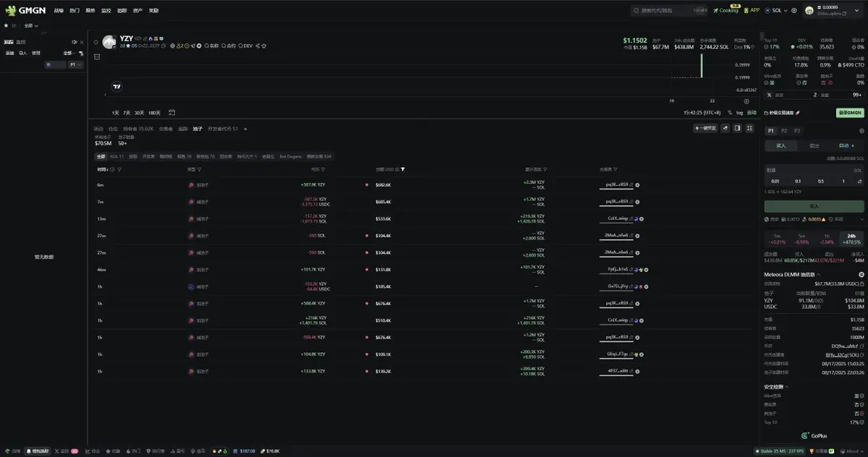
Task: Toggle percent scale on the chart
Action: (730, 112)
